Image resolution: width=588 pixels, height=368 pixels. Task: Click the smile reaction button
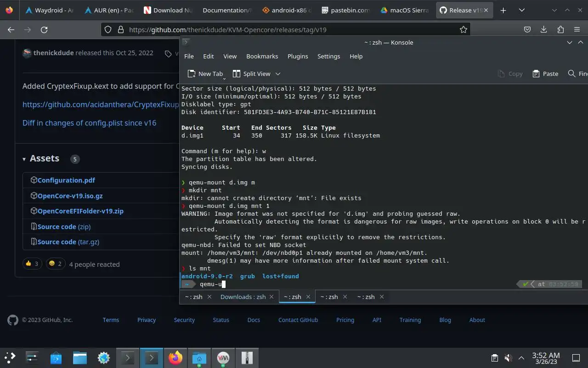click(56, 264)
